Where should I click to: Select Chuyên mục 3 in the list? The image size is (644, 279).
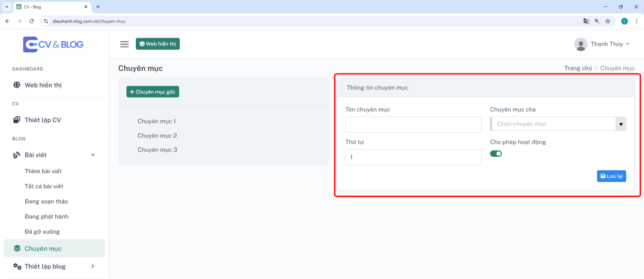point(157,150)
